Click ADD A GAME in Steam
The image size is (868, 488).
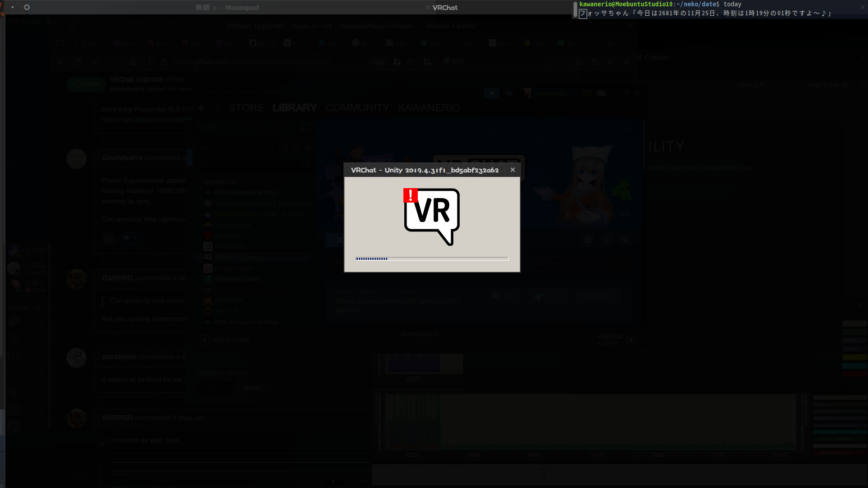pyautogui.click(x=225, y=340)
